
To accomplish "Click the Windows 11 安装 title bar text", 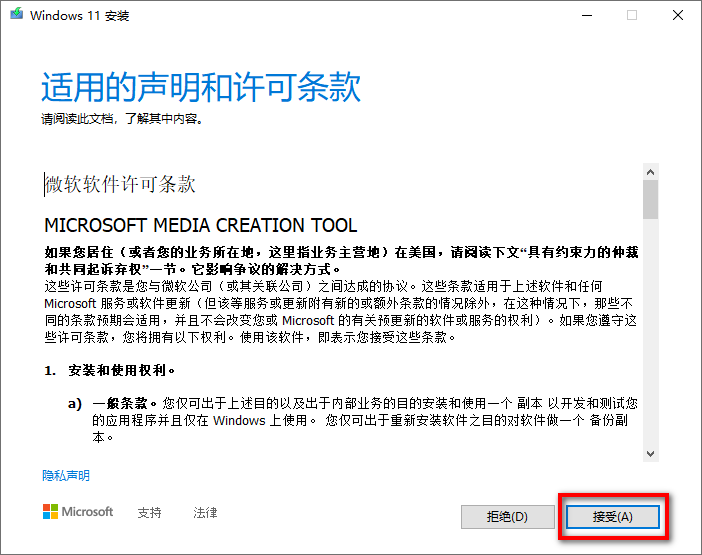I will pyautogui.click(x=79, y=16).
